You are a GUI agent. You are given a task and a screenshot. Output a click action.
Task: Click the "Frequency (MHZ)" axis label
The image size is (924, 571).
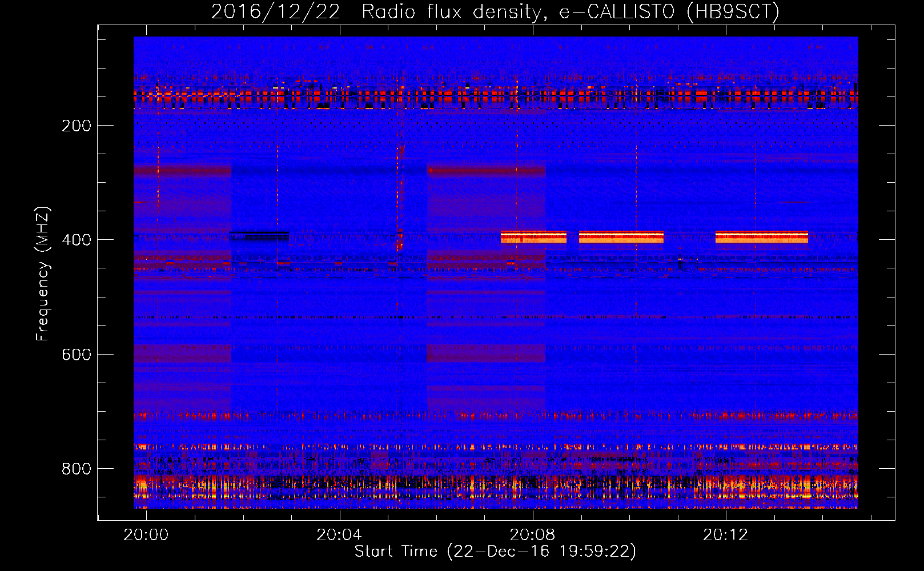43,274
